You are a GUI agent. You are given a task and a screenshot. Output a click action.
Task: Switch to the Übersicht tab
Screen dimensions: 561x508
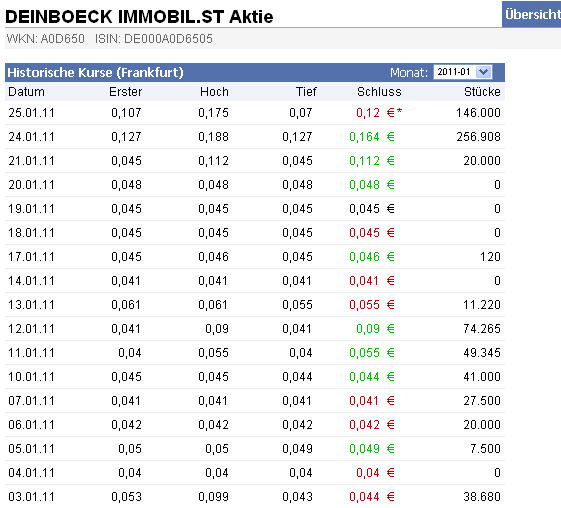[x=532, y=14]
